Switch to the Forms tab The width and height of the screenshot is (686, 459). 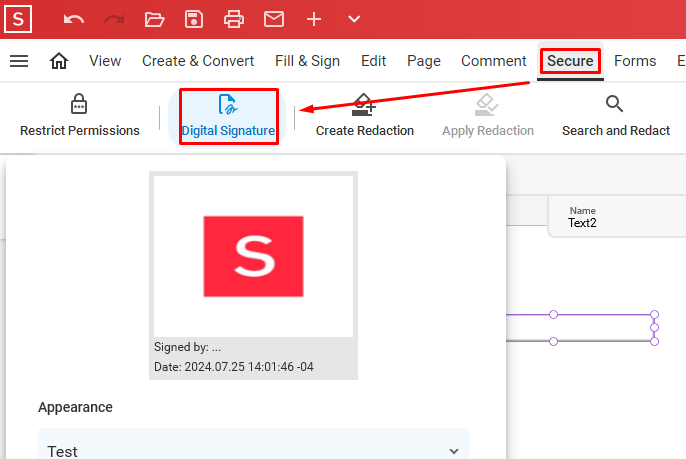click(x=635, y=61)
